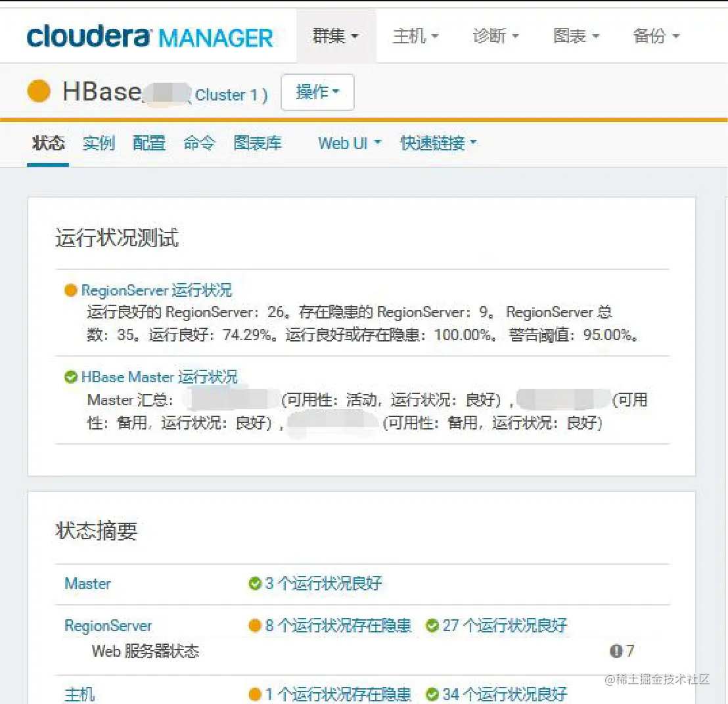Image resolution: width=728 pixels, height=704 pixels.
Task: Click the orange HBase service status icon
Action: pos(39,91)
